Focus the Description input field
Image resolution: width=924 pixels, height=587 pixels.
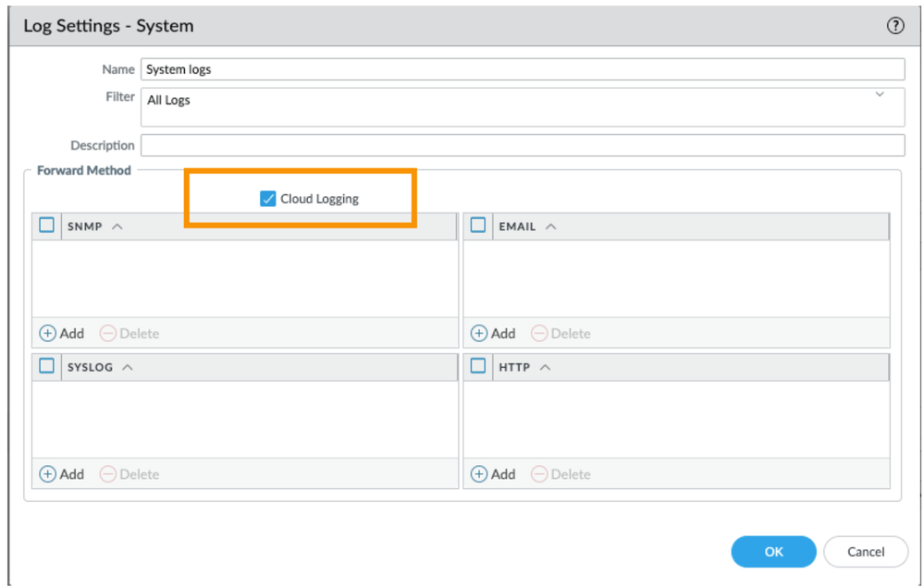523,145
